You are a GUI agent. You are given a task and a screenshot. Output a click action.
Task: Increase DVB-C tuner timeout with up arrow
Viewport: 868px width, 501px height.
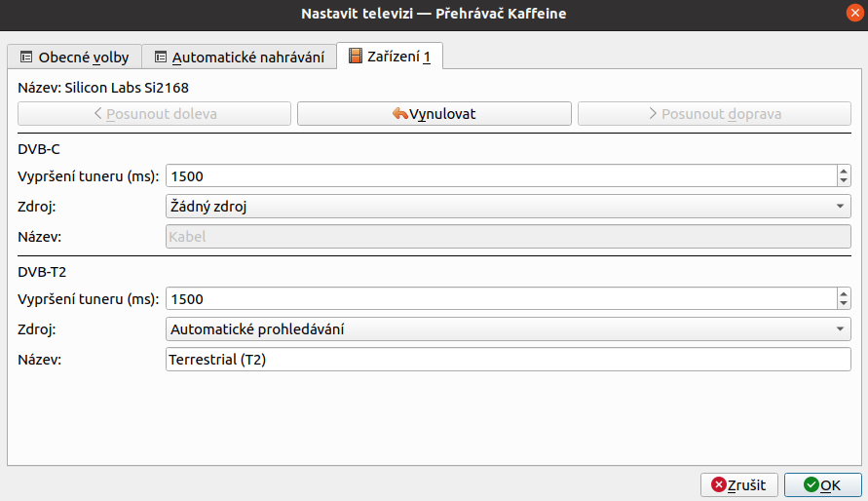click(843, 171)
